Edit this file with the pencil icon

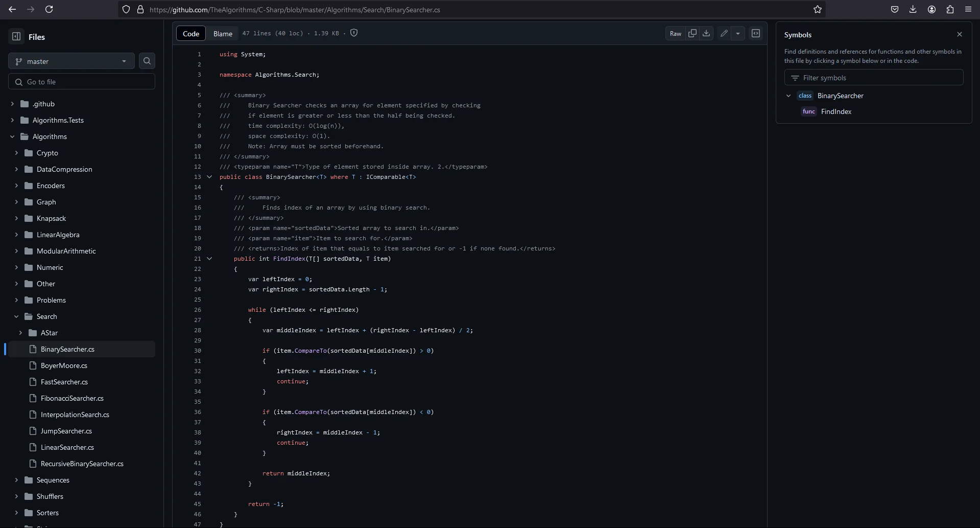point(724,33)
